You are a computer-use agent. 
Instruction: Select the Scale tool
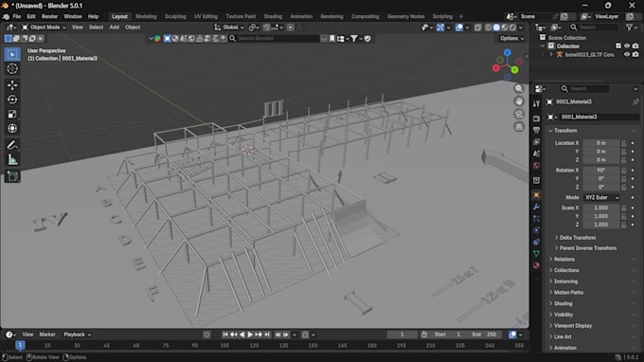pos(12,114)
